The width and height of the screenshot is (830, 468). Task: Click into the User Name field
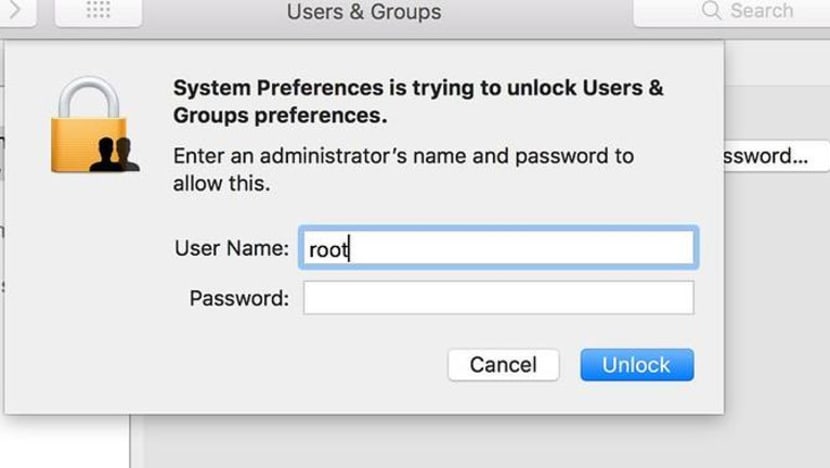pyautogui.click(x=498, y=248)
